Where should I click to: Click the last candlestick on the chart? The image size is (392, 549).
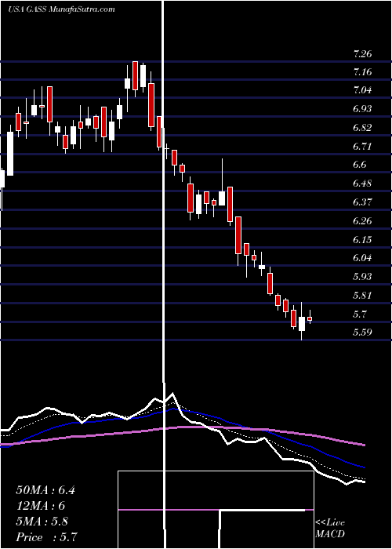[310, 318]
